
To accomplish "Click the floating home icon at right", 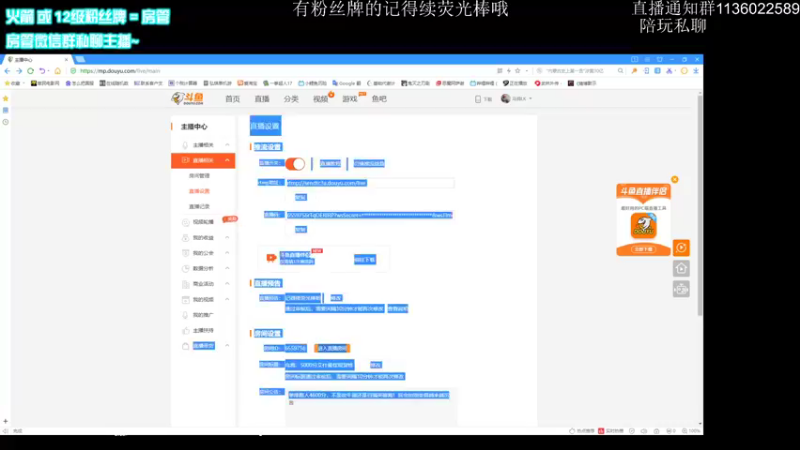I will point(681,268).
